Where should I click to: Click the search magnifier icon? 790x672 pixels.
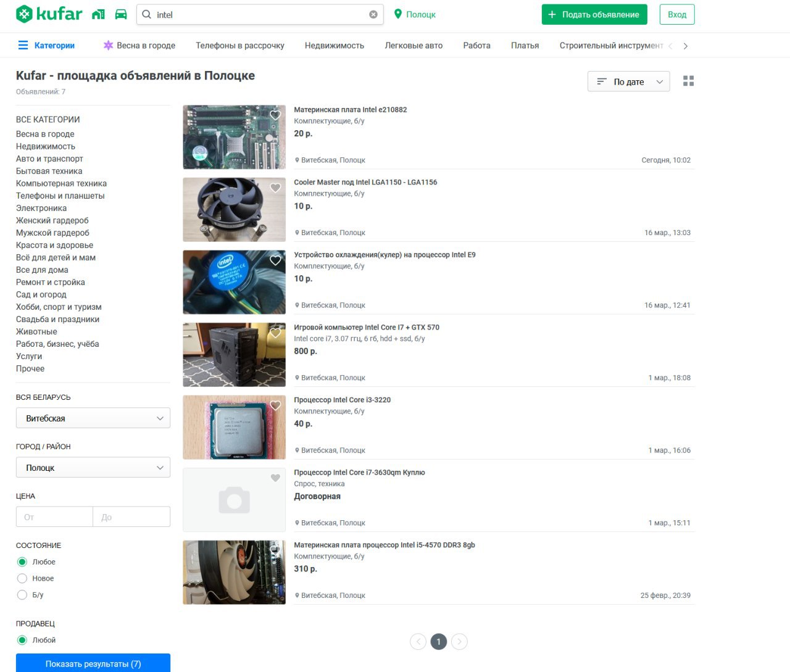point(147,14)
